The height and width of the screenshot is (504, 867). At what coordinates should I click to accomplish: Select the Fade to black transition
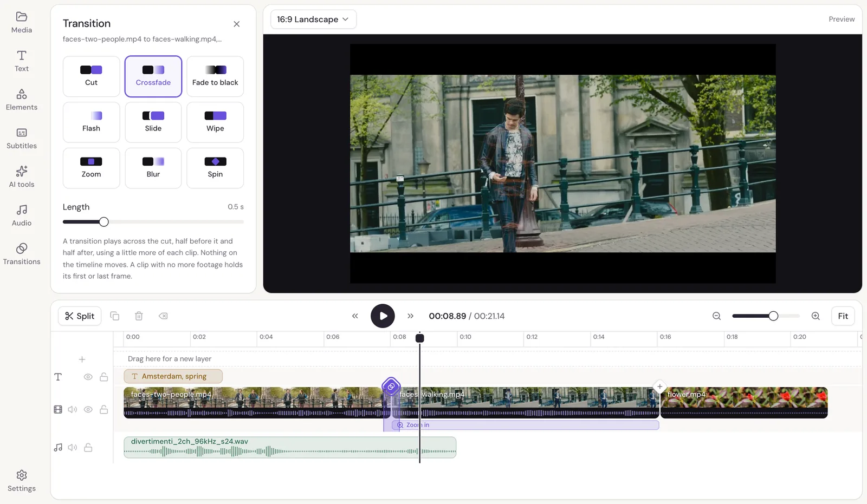(215, 76)
